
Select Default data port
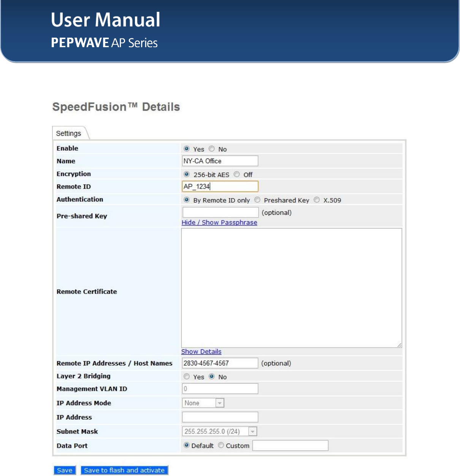[x=187, y=445]
